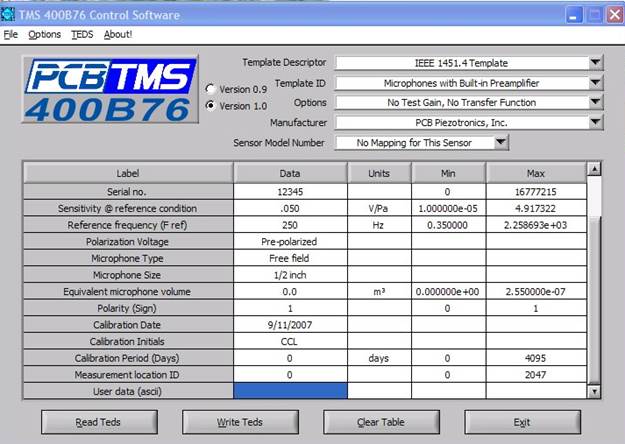625x444 pixels.
Task: Click the max value 16777215
Action: (x=536, y=192)
